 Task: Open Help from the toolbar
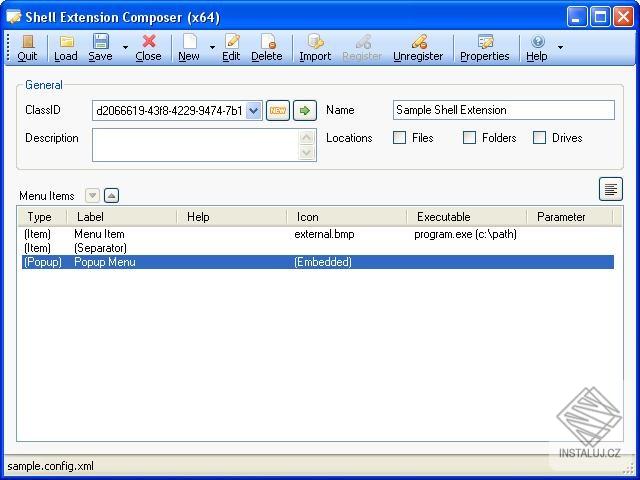tap(537, 48)
